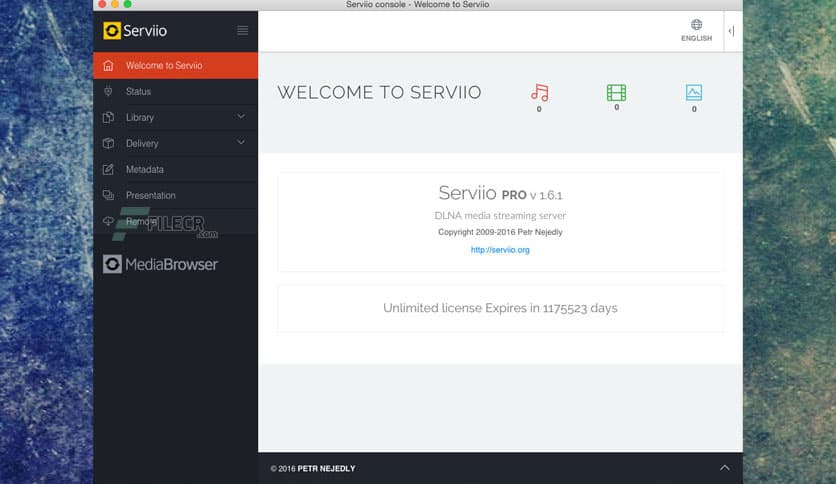Click the yellow minimize window button
Viewport: 836px width, 484px height.
click(x=115, y=4)
